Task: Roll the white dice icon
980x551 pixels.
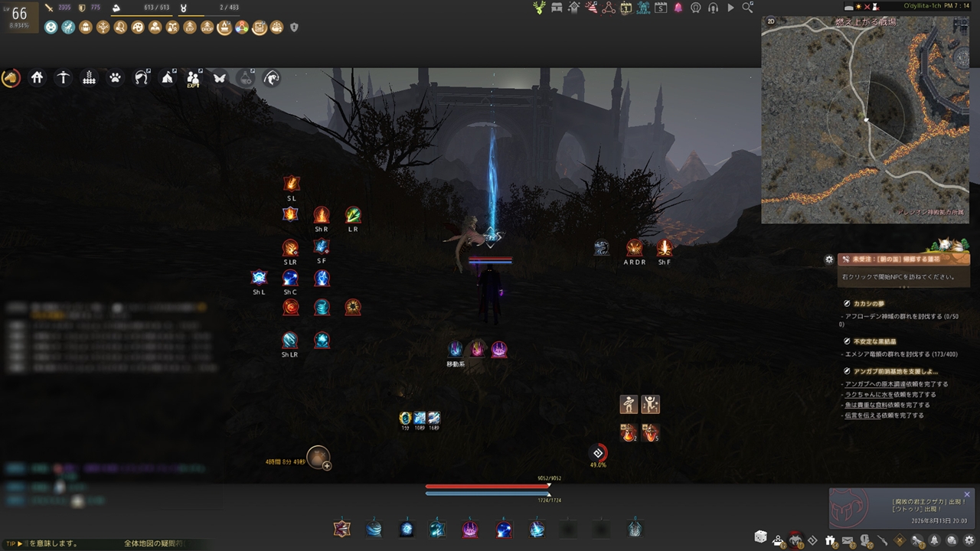Action: tap(761, 537)
